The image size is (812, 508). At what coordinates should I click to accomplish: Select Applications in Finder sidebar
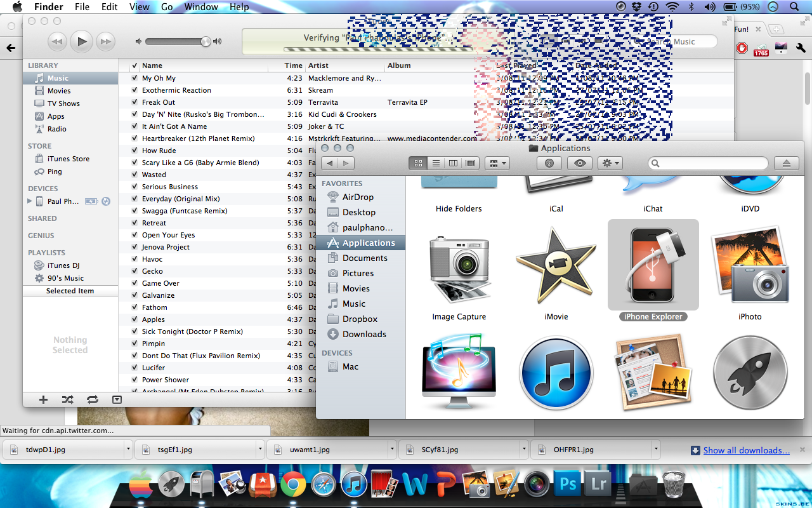tap(361, 243)
